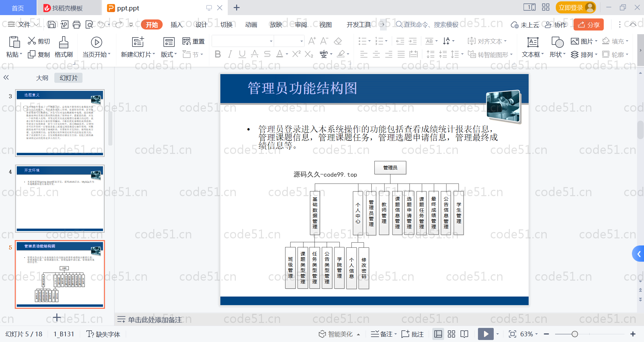The width and height of the screenshot is (644, 342).
Task: Toggle bold formatting
Action: click(218, 54)
